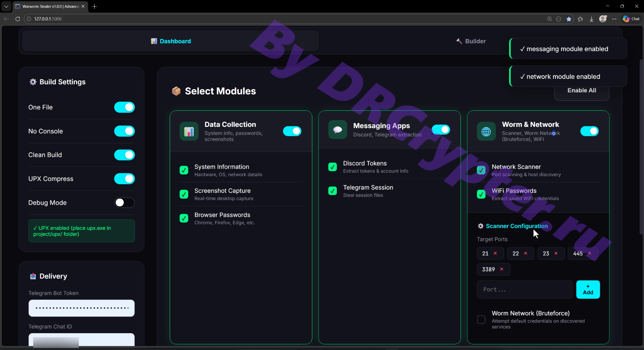Click the Data Collection module icon
The height and width of the screenshot is (350, 644).
pyautogui.click(x=189, y=131)
